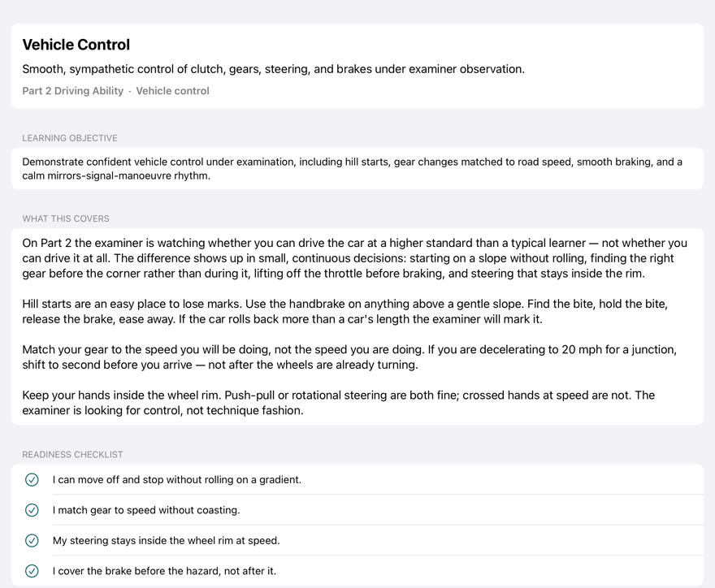Select the Readiness Checklist section label
Screen dimensions: 715x588
(x=72, y=455)
